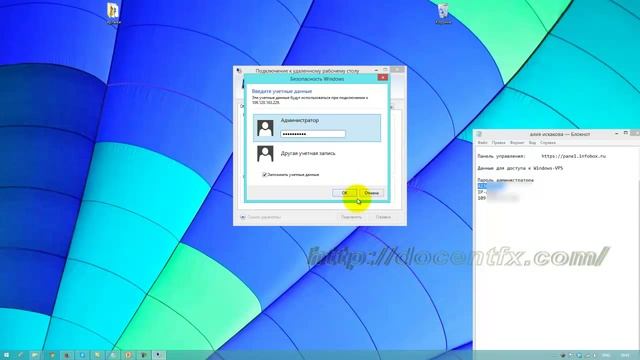Click the Отмена button in security dialog
Image resolution: width=640 pixels, height=360 pixels.
(371, 193)
